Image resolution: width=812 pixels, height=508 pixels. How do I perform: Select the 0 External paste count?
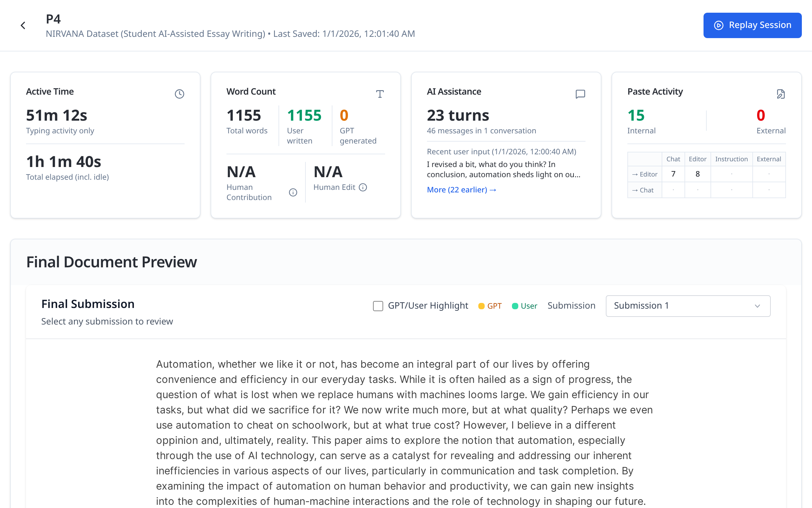761,115
